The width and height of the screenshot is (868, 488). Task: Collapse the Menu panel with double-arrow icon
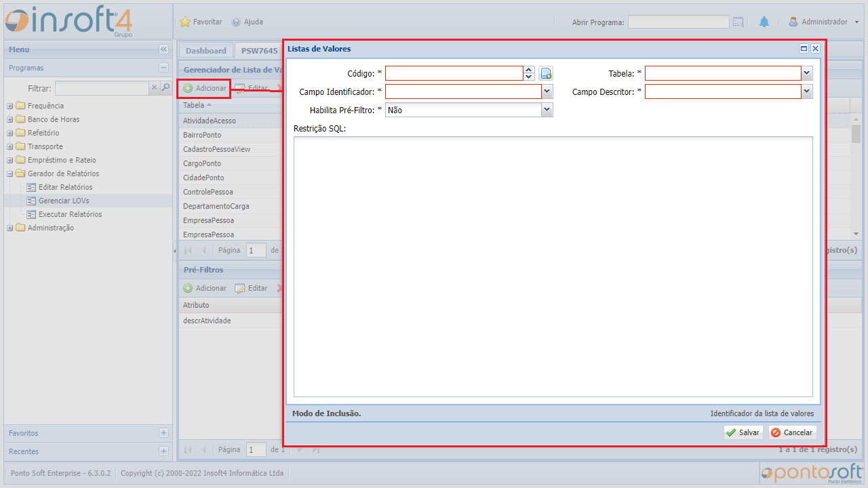163,49
